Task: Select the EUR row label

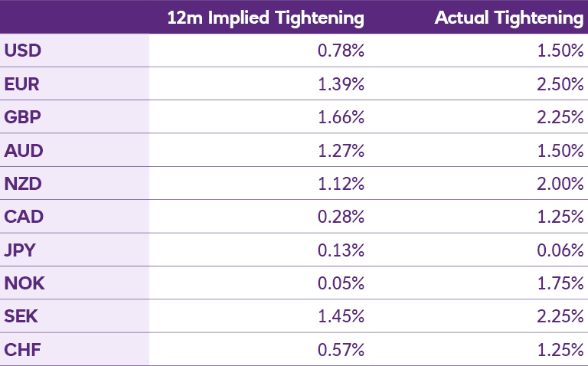Action: (x=21, y=84)
